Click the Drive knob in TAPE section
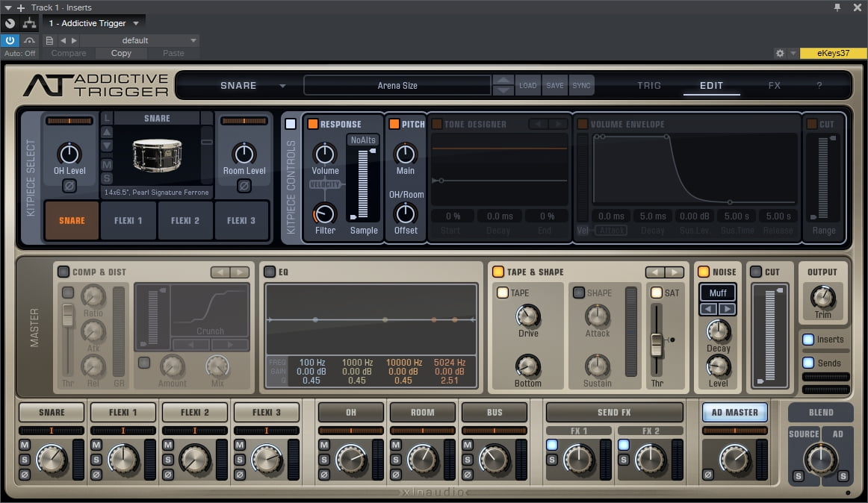The image size is (868, 503). tap(528, 316)
